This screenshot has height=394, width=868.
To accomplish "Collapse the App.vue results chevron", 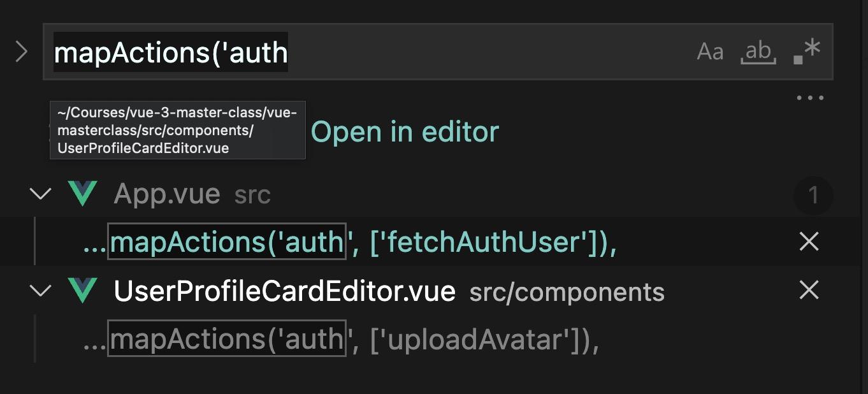I will (x=41, y=194).
